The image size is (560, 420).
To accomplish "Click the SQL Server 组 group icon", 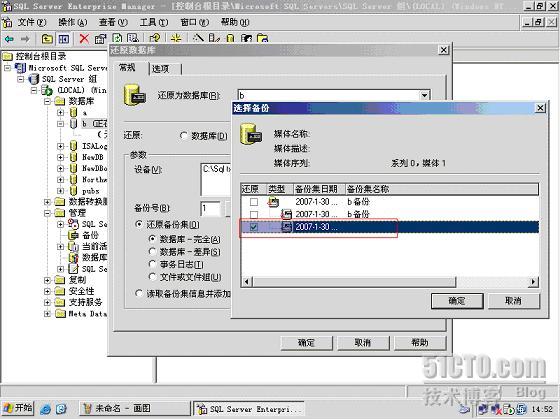I will [x=34, y=79].
